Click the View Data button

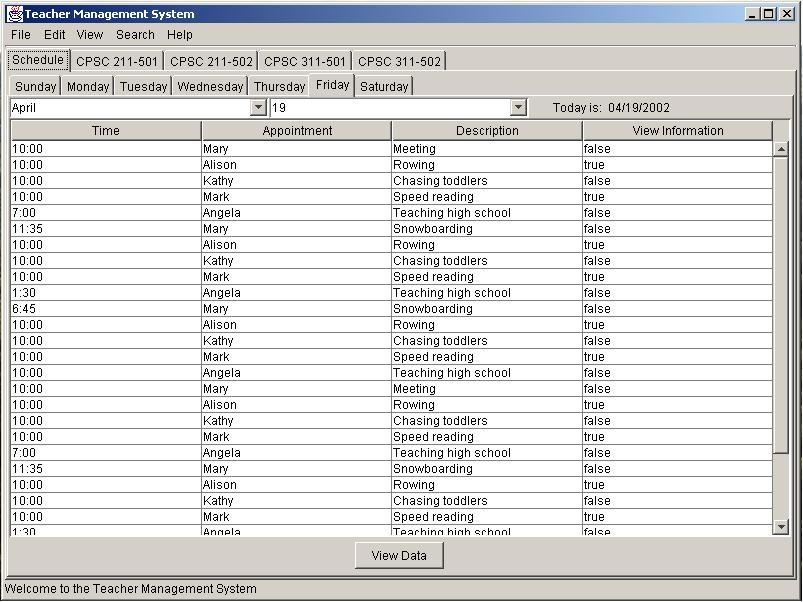pyautogui.click(x=399, y=555)
